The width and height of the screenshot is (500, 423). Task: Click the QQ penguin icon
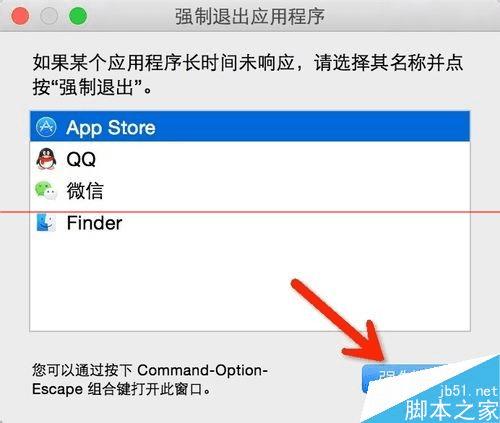pyautogui.click(x=46, y=159)
